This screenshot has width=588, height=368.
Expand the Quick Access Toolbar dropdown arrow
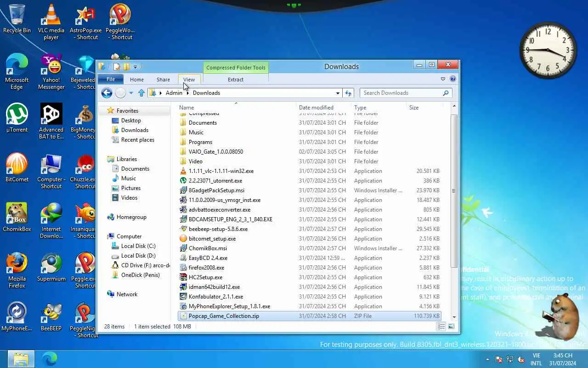coord(135,67)
